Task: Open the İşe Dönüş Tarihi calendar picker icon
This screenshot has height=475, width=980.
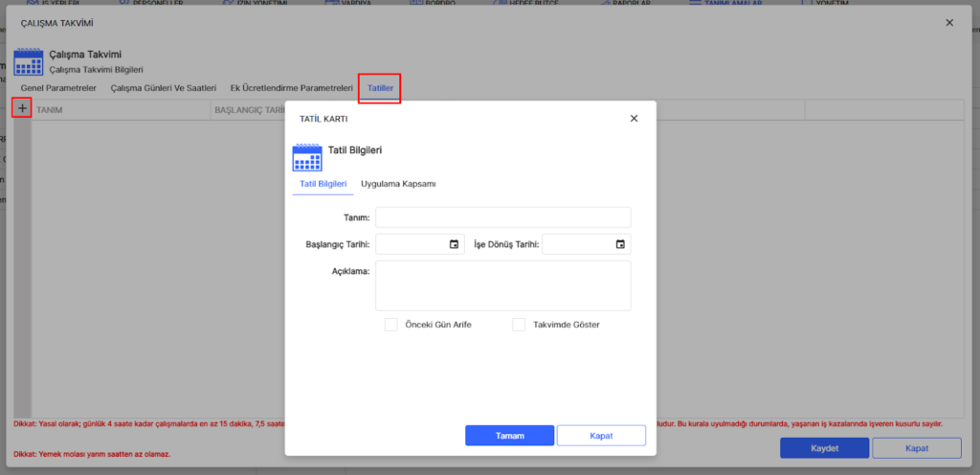Action: (620, 244)
